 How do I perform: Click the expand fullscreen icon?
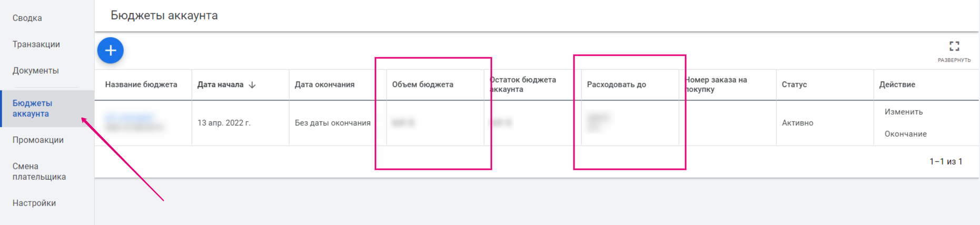coord(954,46)
